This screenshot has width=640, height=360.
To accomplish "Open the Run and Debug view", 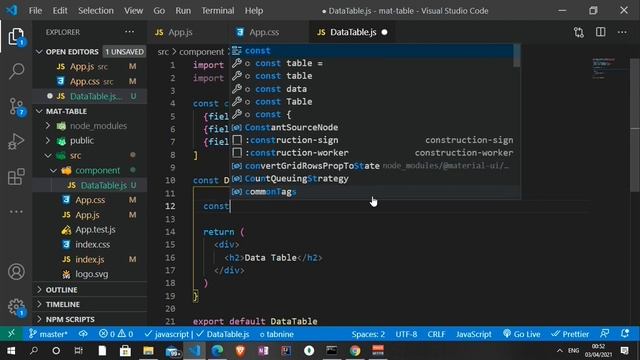I will pyautogui.click(x=16, y=142).
